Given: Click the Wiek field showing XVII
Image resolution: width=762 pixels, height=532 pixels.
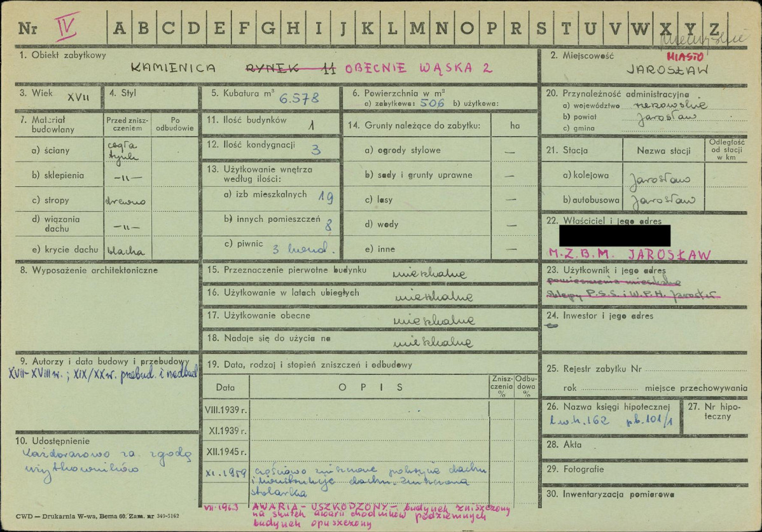Looking at the screenshot, I should coord(78,97).
